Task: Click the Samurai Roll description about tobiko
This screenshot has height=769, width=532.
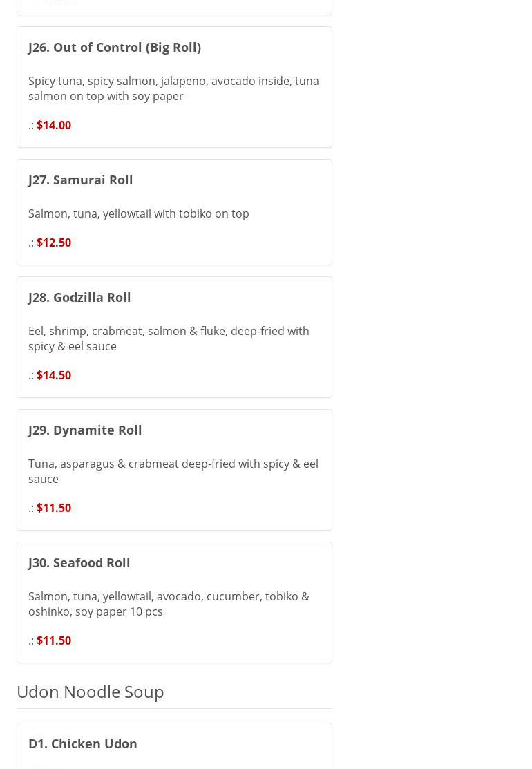Action: [139, 213]
